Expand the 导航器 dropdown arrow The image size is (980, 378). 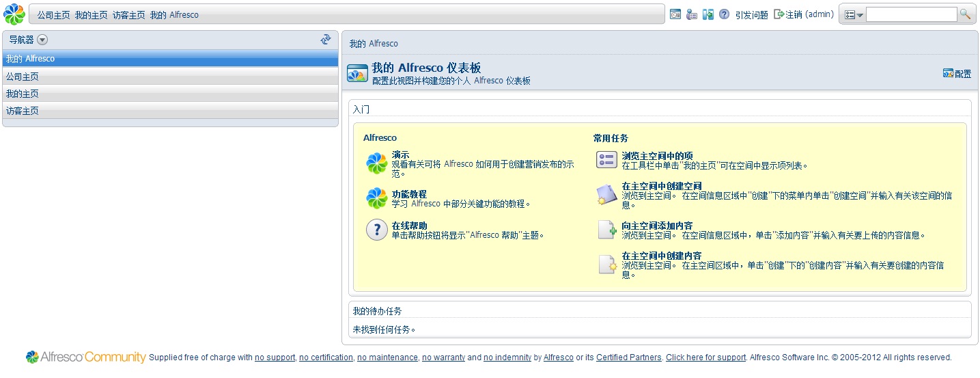42,40
